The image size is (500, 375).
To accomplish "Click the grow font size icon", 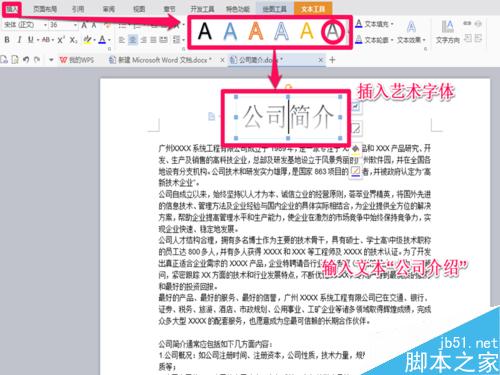I will point(85,25).
